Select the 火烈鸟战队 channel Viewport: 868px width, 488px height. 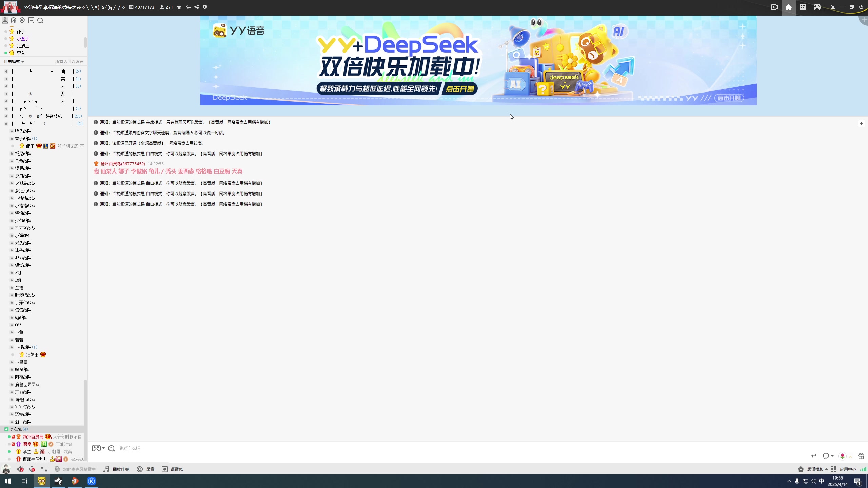pos(25,183)
